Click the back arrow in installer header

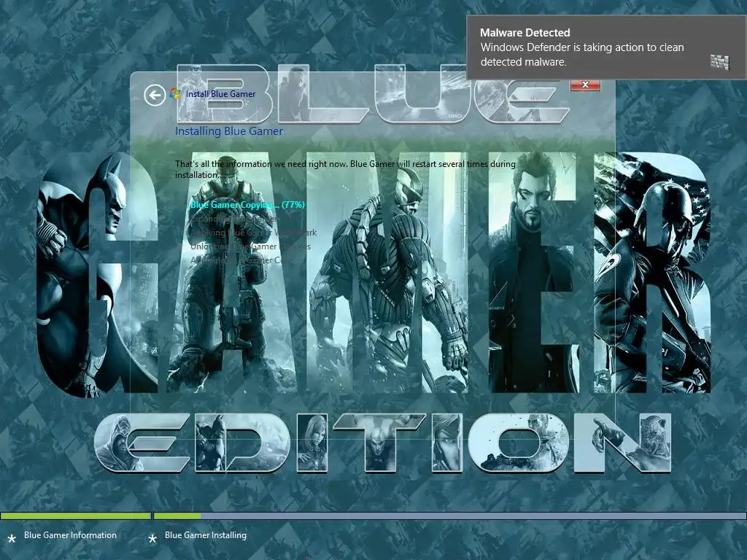tap(155, 95)
